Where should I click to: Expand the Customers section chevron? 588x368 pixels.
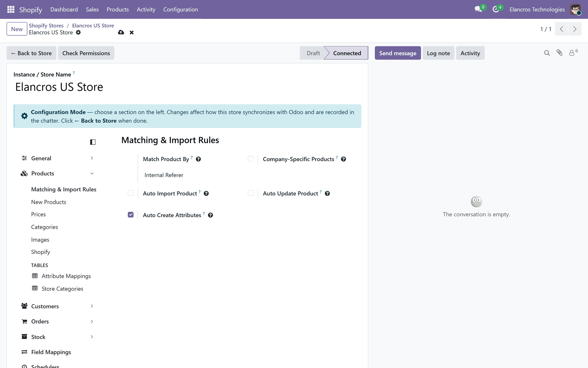[92, 306]
